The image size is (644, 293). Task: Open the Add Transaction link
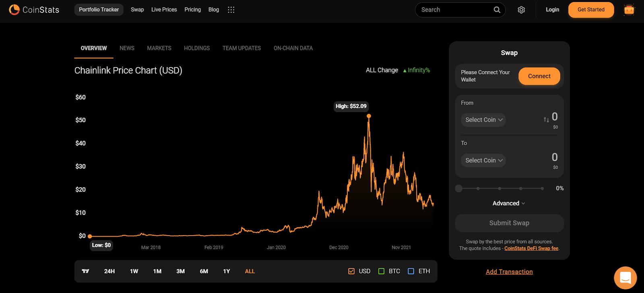(509, 272)
